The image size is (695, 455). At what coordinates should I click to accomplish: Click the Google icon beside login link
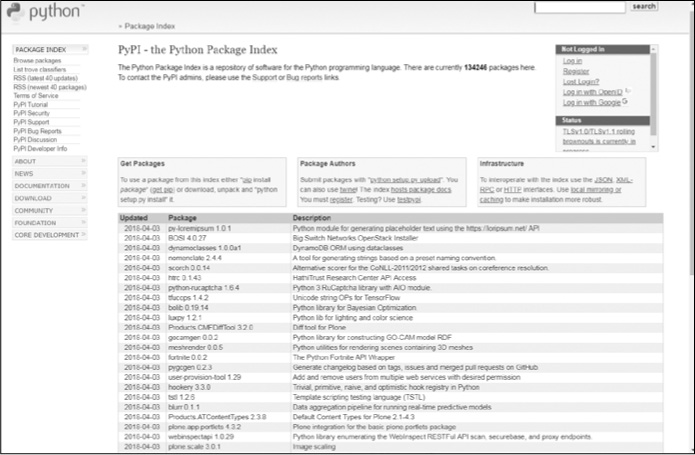point(625,101)
